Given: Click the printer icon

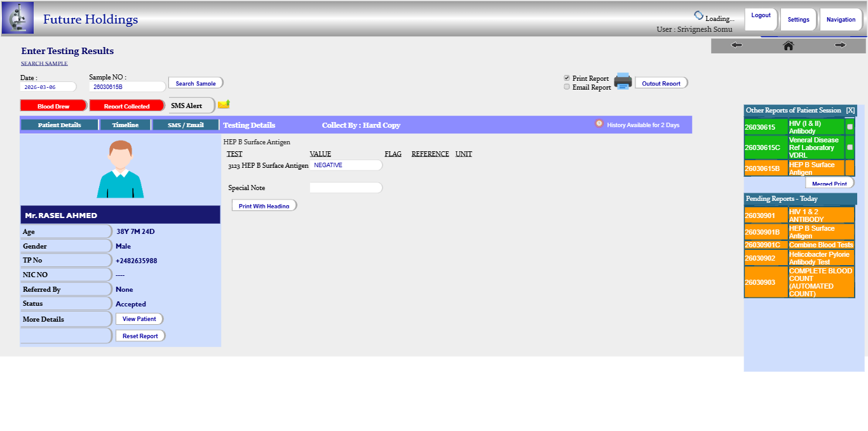Looking at the screenshot, I should click(x=623, y=81).
